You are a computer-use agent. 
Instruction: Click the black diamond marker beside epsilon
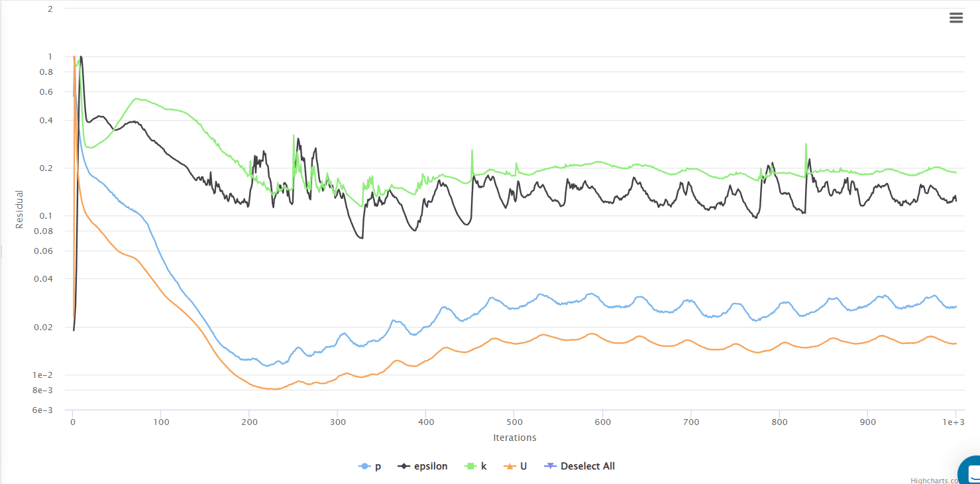click(403, 465)
